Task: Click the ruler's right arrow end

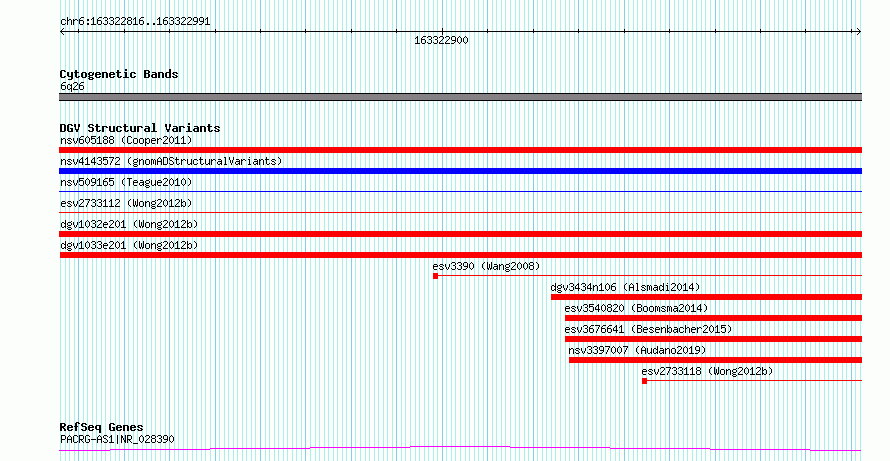Action: [x=859, y=31]
